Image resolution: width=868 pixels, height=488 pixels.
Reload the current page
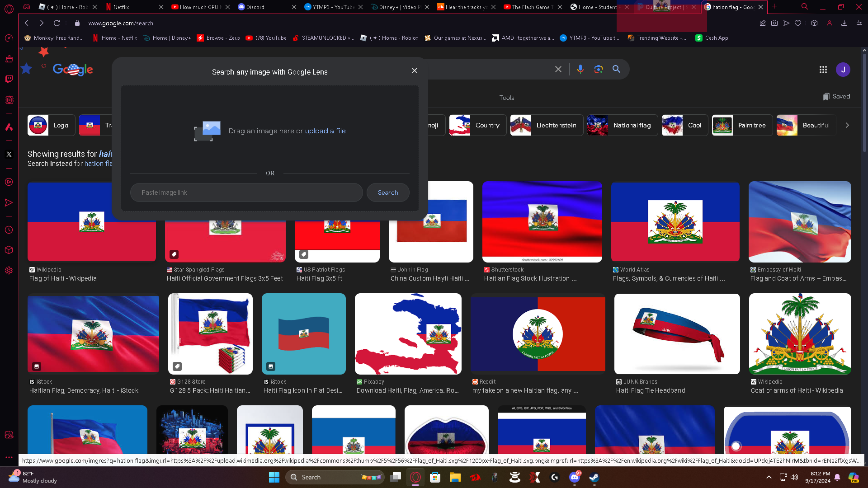[57, 23]
